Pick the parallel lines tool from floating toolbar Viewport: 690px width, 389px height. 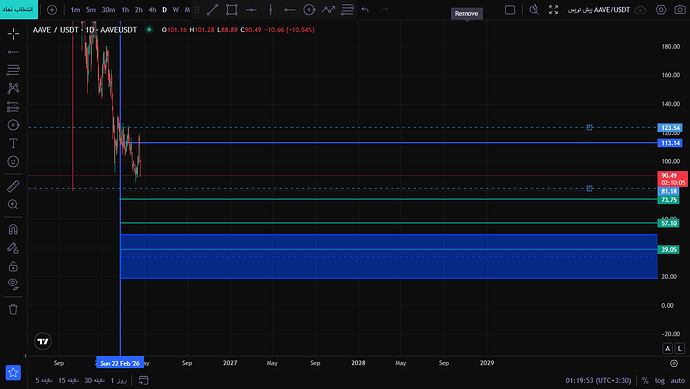(348, 10)
